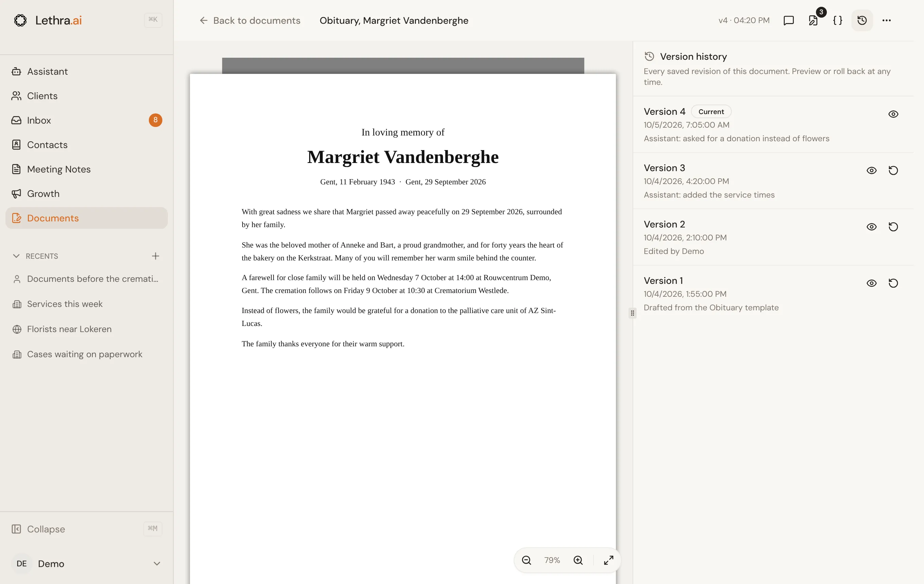Select the Version 4 entry title
The height and width of the screenshot is (584, 924).
pyautogui.click(x=664, y=112)
